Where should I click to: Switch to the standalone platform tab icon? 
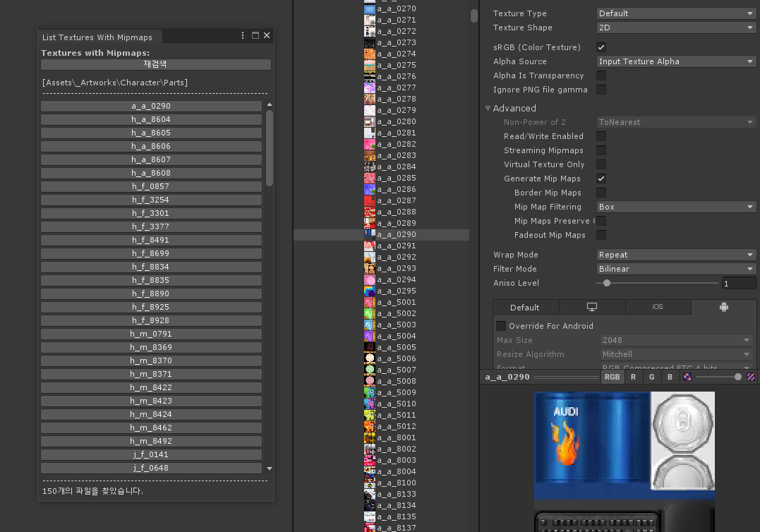point(591,307)
